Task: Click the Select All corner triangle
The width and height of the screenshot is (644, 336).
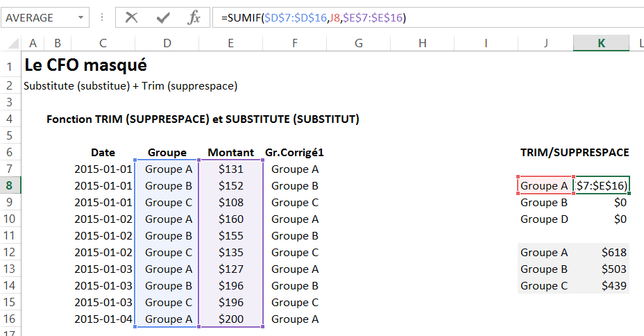Action: pyautogui.click(x=12, y=44)
